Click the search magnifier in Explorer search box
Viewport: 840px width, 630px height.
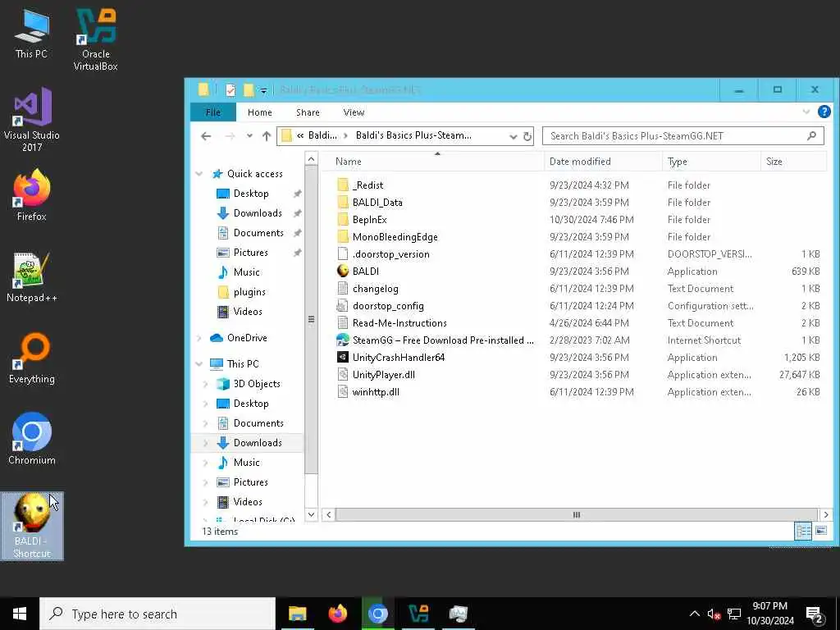811,136
